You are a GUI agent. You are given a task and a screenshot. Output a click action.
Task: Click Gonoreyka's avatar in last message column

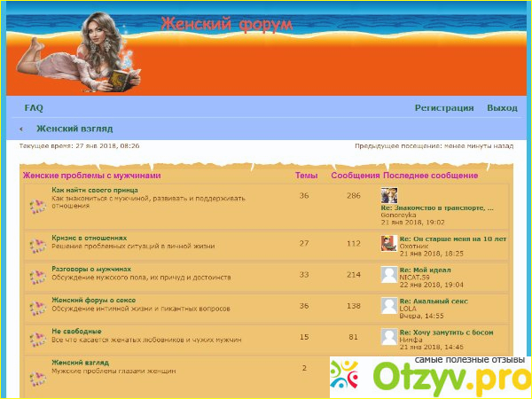[388, 195]
